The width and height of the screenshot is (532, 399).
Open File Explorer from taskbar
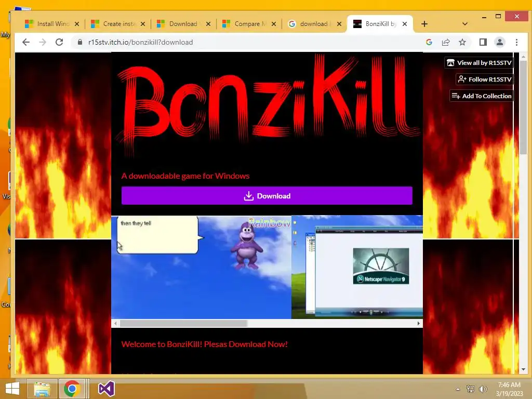point(42,389)
